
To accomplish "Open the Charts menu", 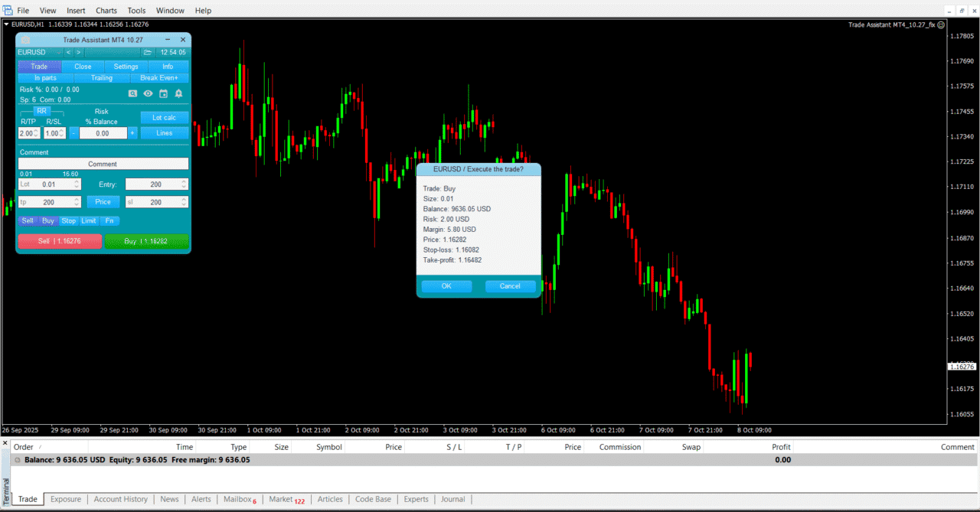I will 106,11.
